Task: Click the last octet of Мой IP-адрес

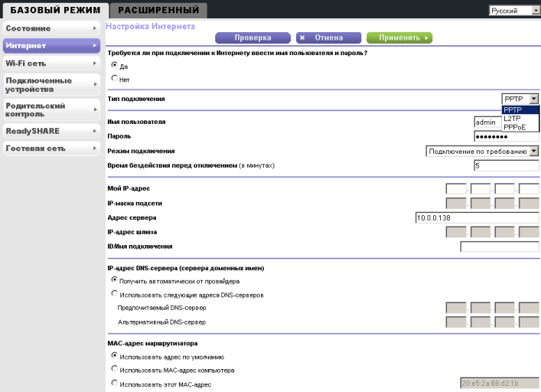Action: coord(529,188)
